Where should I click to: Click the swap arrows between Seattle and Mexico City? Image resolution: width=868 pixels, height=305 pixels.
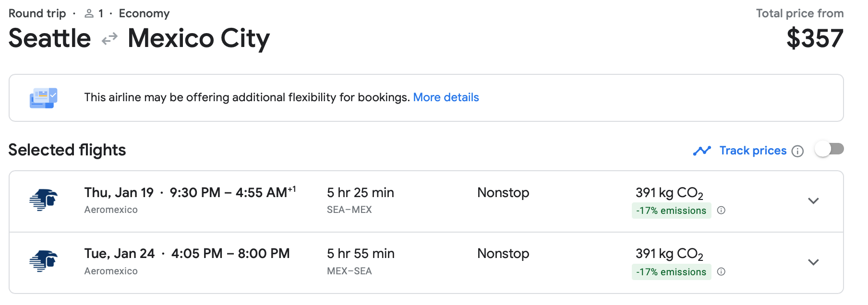[109, 38]
